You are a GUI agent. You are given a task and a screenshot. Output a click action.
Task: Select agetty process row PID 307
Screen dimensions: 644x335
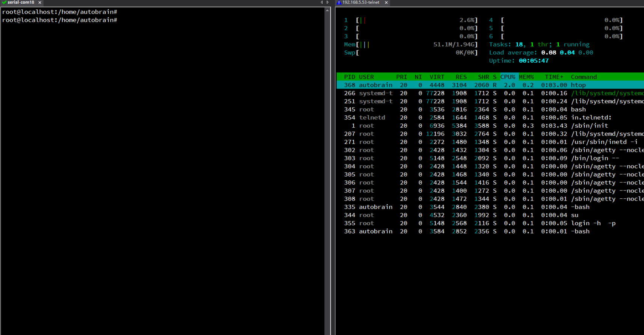point(490,191)
